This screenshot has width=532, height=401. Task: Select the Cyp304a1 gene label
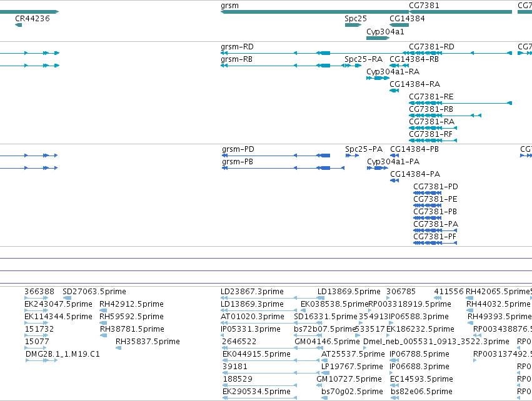[x=386, y=32]
